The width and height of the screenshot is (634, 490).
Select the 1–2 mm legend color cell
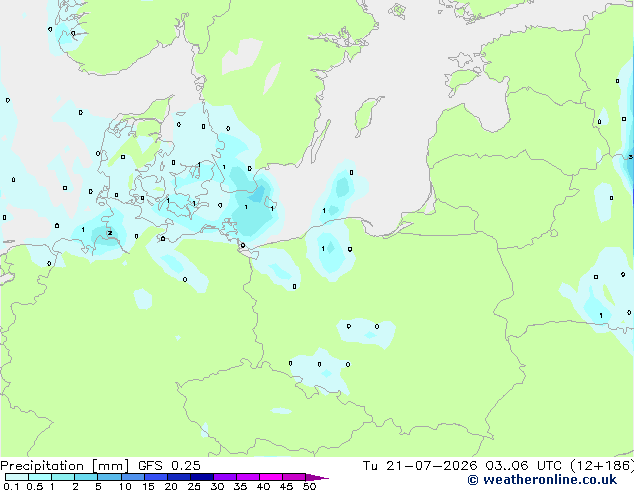coord(63,477)
